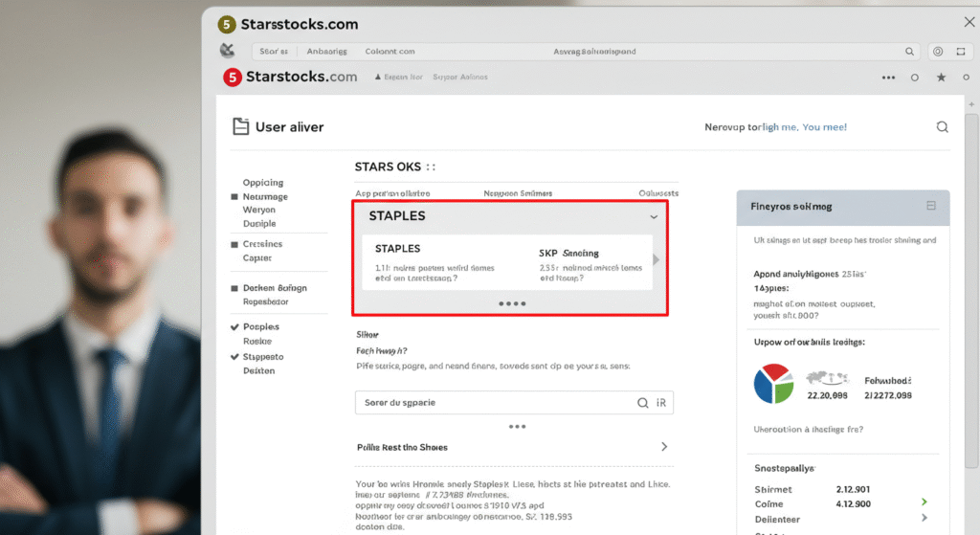This screenshot has height=535, width=980.
Task: Click the Eagem lior link
Action: pos(403,77)
